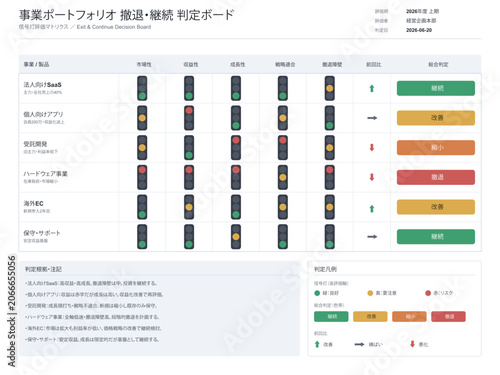This screenshot has height=375, width=500.
Task: Click the green up arrow for 法人向けSaaS
Action: [372, 88]
